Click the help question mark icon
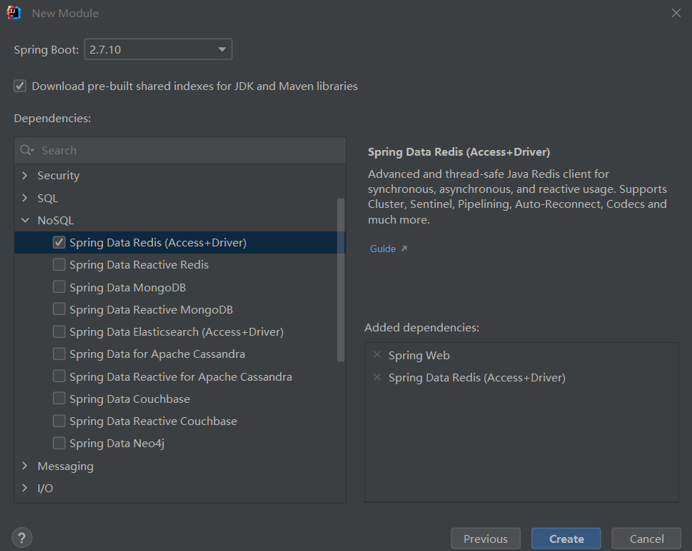This screenshot has width=692, height=551. pos(21,538)
